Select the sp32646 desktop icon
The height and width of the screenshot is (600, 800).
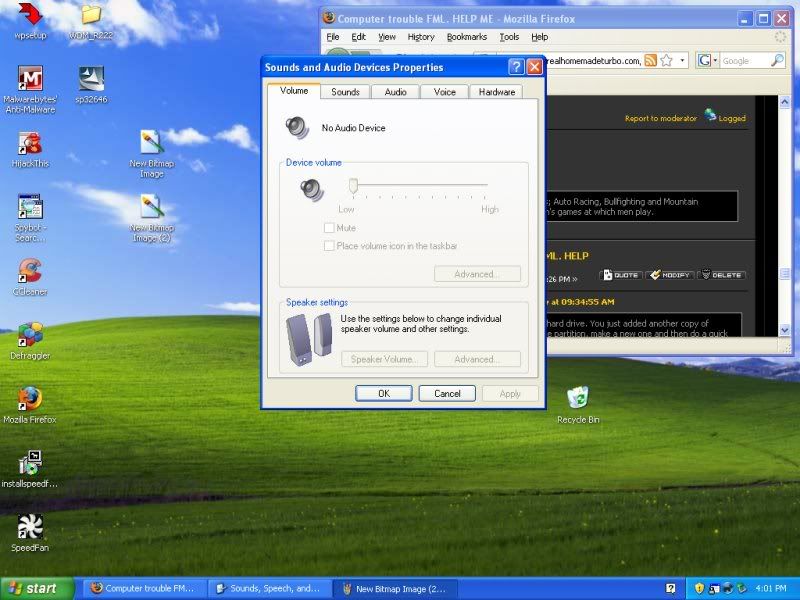[x=91, y=85]
